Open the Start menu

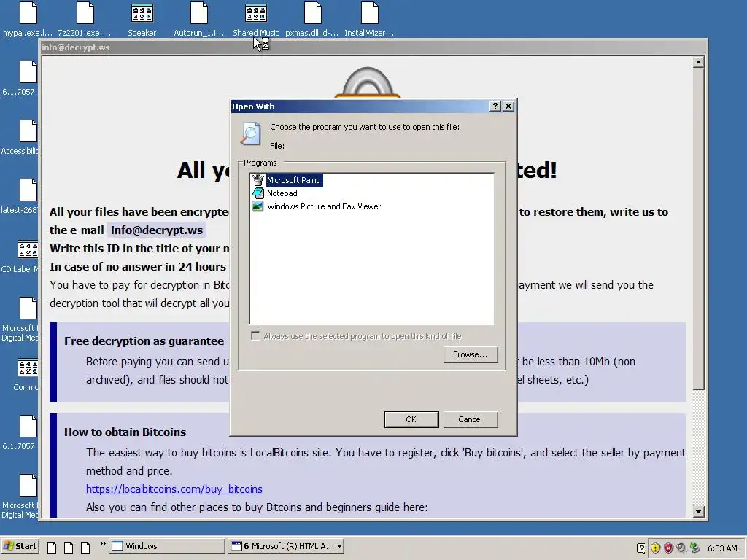coord(20,546)
